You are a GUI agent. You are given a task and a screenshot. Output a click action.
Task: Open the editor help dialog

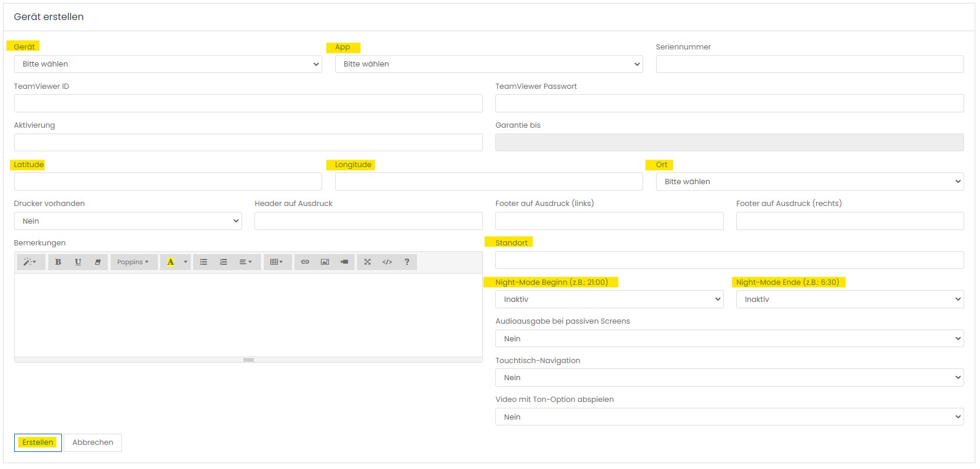pyautogui.click(x=407, y=262)
